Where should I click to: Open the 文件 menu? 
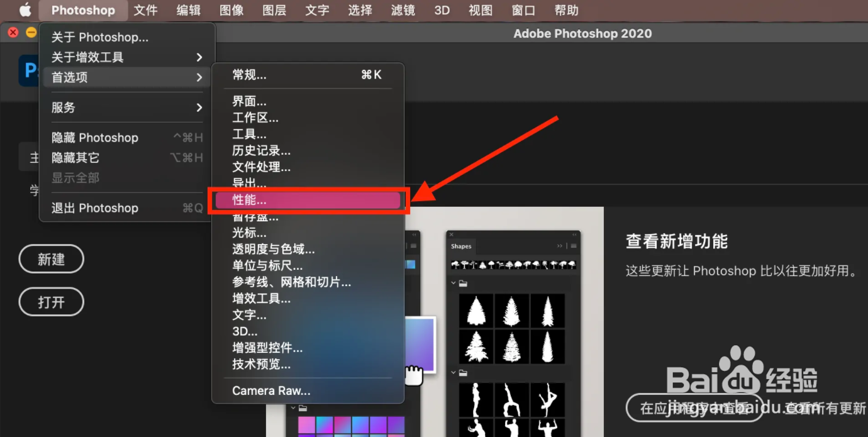[x=146, y=10]
